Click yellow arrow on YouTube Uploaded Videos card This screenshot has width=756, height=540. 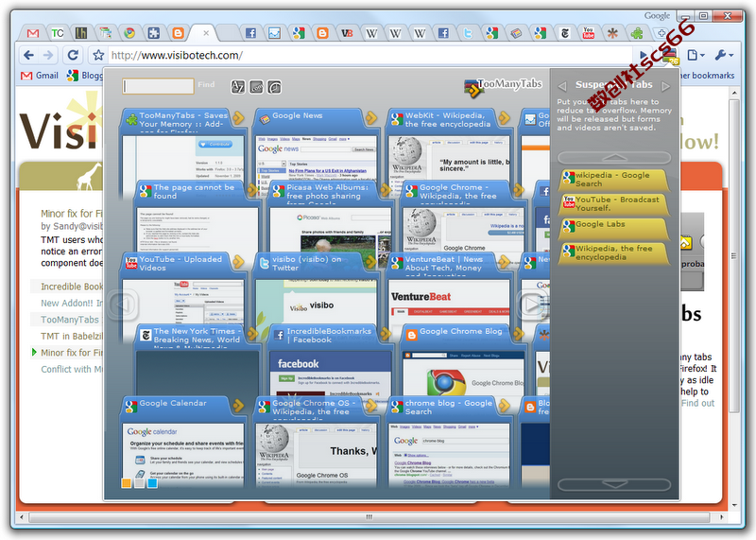coord(238,262)
